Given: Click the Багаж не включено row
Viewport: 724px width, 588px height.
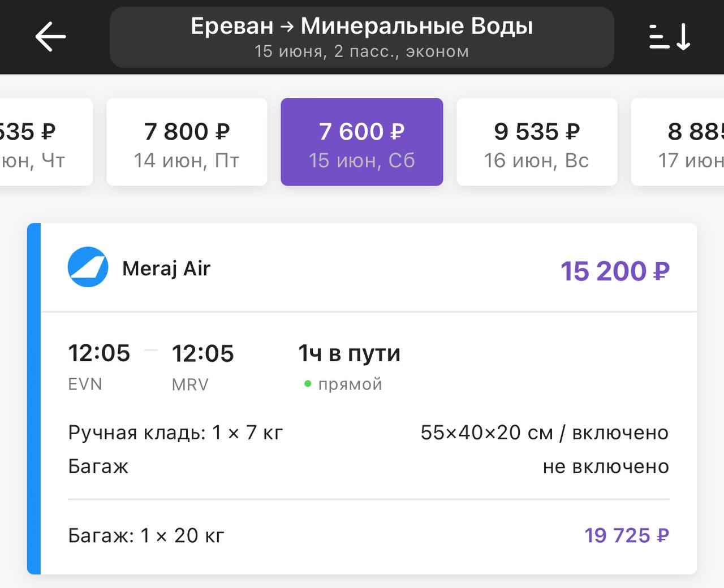Looking at the screenshot, I should pyautogui.click(x=369, y=467).
